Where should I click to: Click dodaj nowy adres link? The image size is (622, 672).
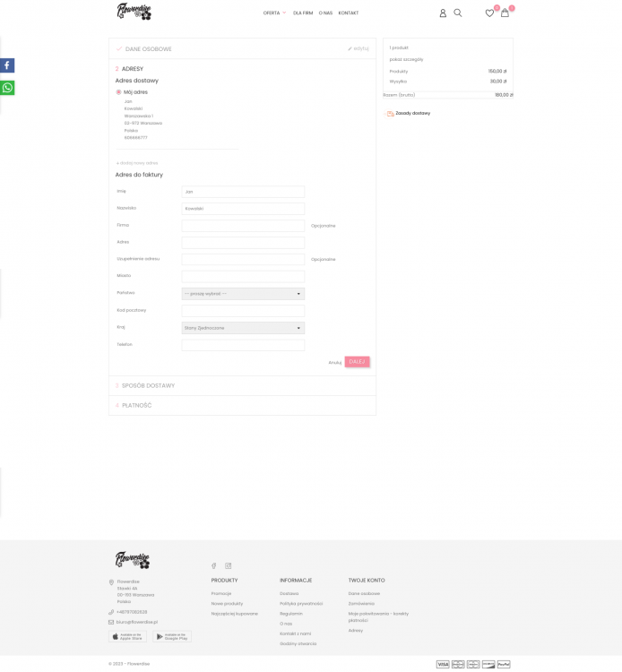(137, 163)
